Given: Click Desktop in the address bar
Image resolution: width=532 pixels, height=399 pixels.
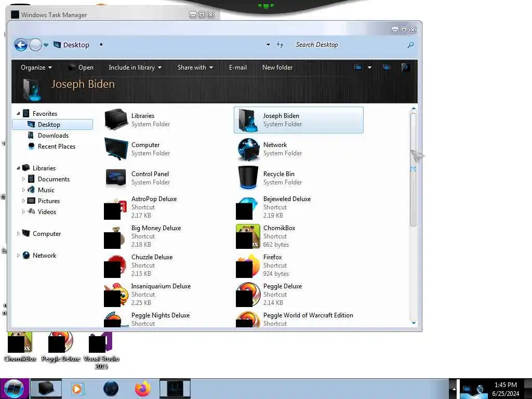Looking at the screenshot, I should coord(76,45).
